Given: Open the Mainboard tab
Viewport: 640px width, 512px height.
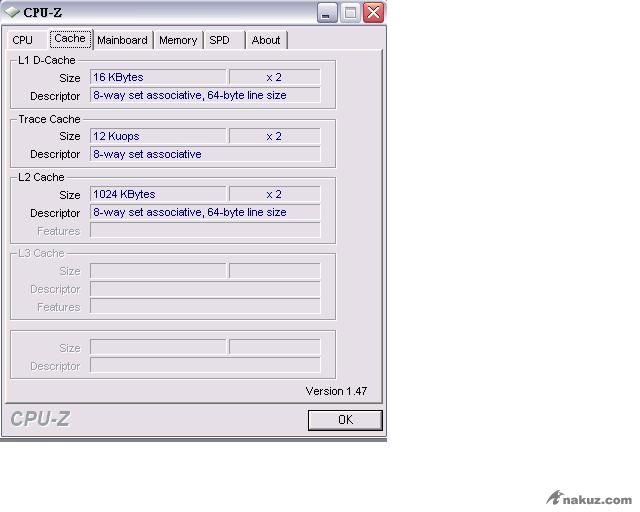Looking at the screenshot, I should (122, 40).
